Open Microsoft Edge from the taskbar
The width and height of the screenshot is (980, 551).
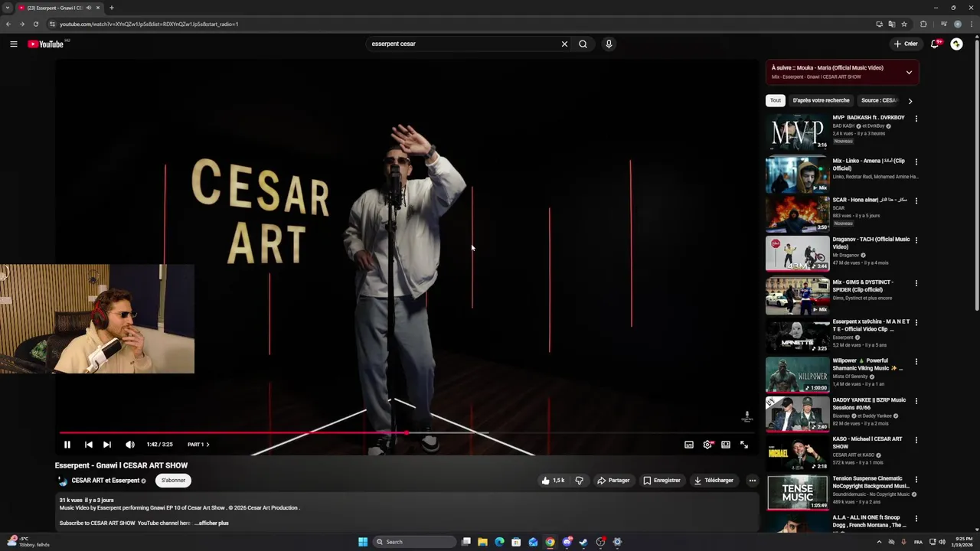coord(499,542)
